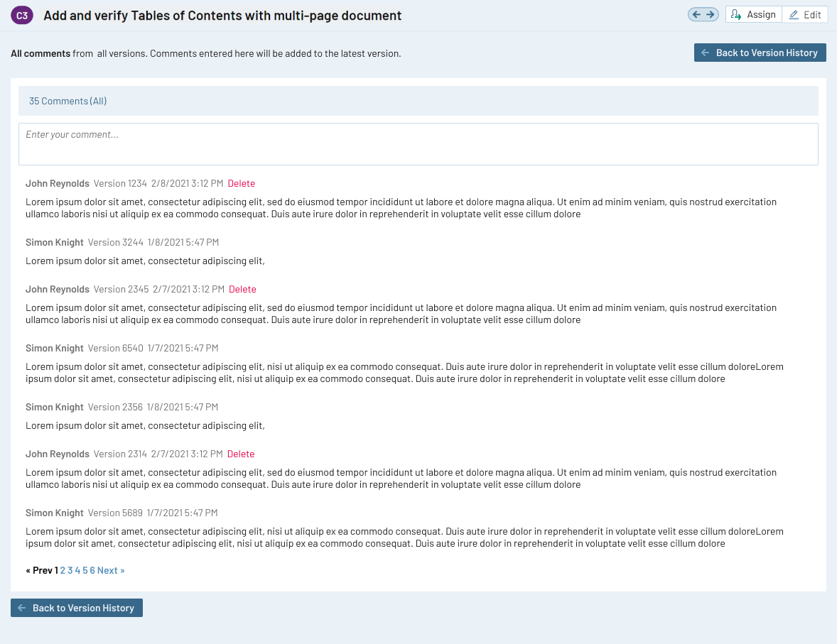Click bottom Back to Version History button
837x644 pixels.
coord(77,608)
